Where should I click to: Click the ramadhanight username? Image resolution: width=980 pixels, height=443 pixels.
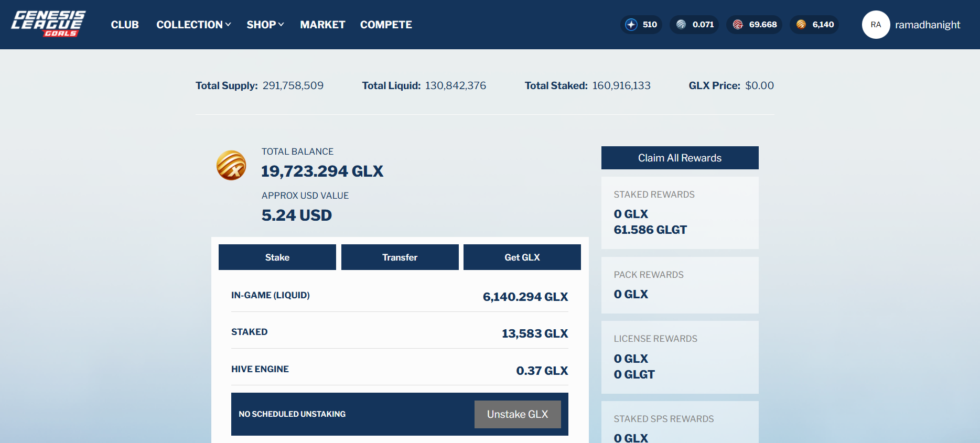tap(928, 25)
